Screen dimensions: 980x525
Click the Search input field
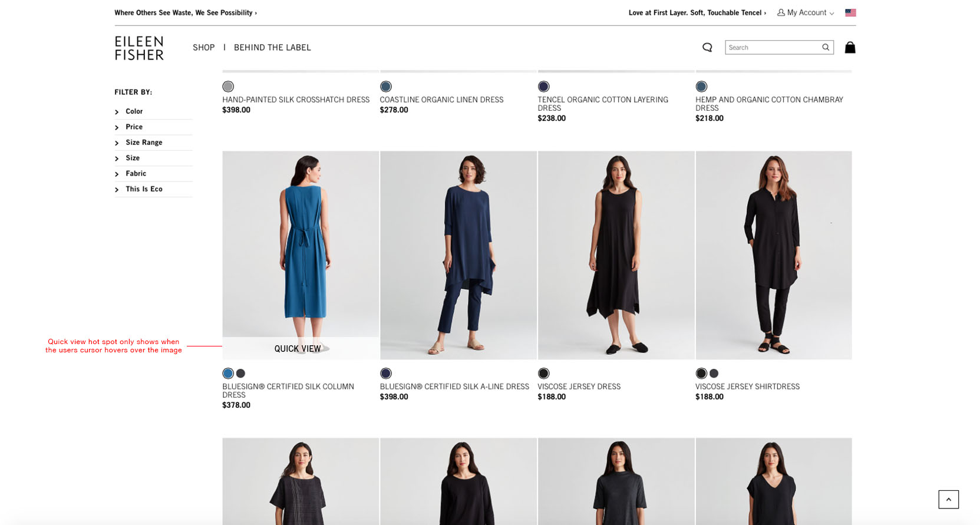point(772,48)
